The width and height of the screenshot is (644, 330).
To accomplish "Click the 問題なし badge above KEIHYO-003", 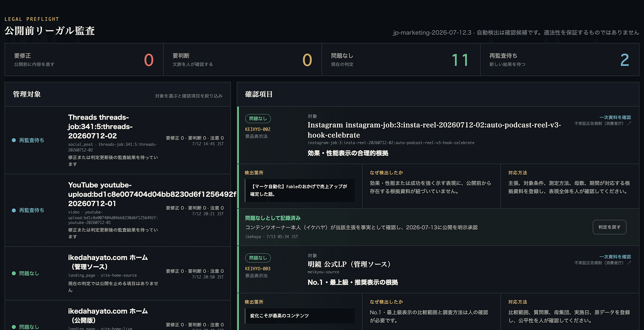I will (258, 258).
